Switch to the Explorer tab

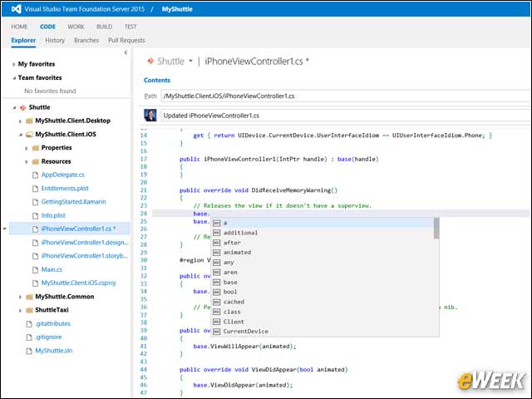23,41
